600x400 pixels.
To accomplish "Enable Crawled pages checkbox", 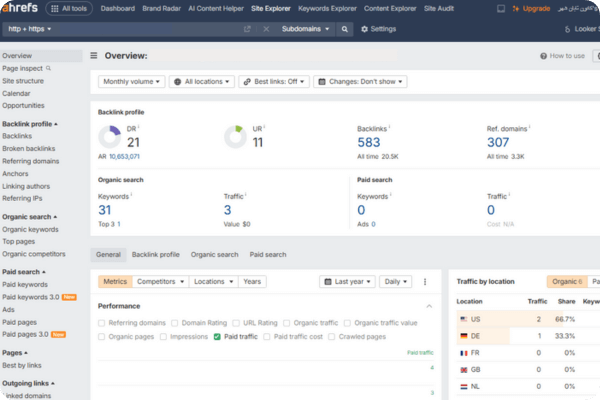I will (x=332, y=337).
